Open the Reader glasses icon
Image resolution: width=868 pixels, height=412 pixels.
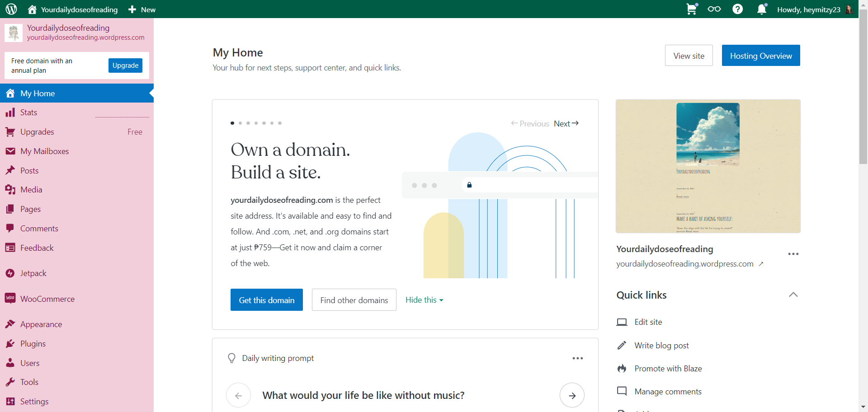pyautogui.click(x=714, y=9)
